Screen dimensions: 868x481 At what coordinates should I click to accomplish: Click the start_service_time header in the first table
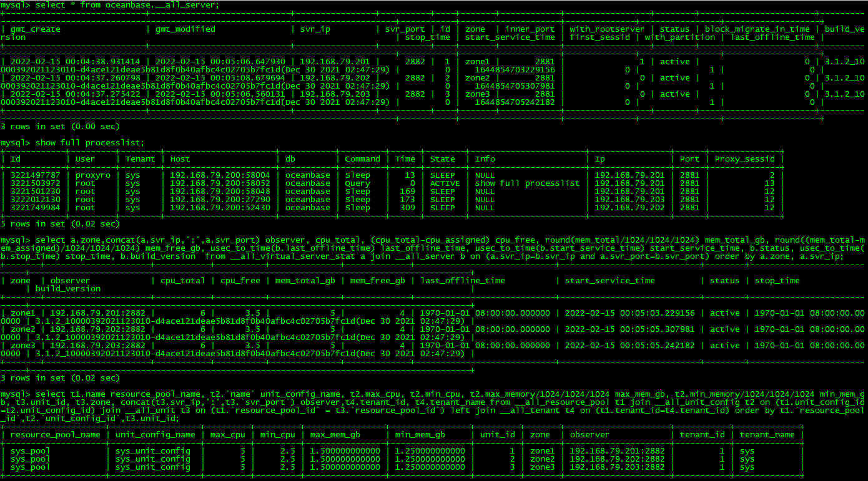point(510,37)
